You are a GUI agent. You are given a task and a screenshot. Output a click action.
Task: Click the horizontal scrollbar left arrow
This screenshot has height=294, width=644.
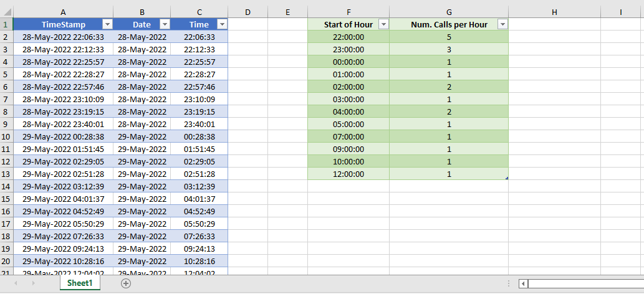point(523,283)
